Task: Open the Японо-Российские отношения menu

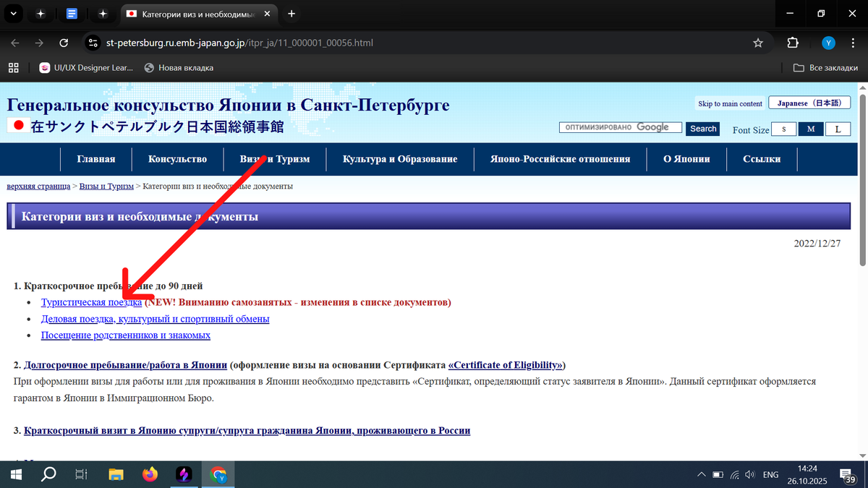Action: (x=560, y=159)
